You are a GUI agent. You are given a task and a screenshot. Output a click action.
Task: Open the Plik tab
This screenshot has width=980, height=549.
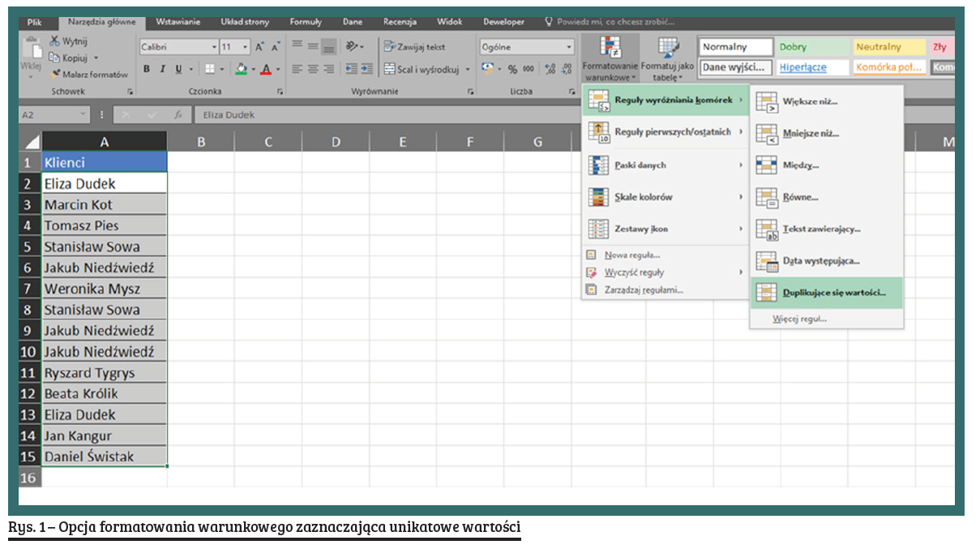point(34,22)
